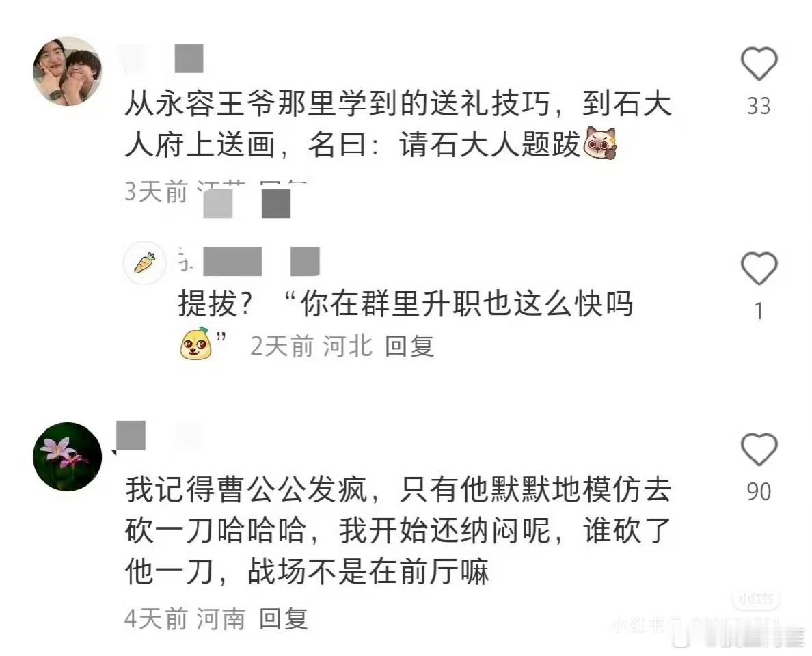The height and width of the screenshot is (656, 812).
Task: Click 回复 next to 4天前 河南
Action: pyautogui.click(x=283, y=618)
